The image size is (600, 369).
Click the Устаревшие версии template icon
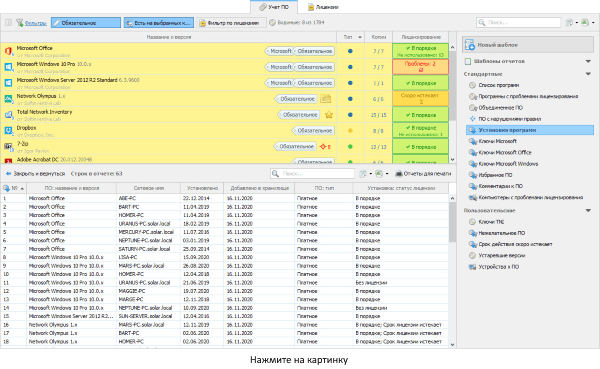point(473,255)
